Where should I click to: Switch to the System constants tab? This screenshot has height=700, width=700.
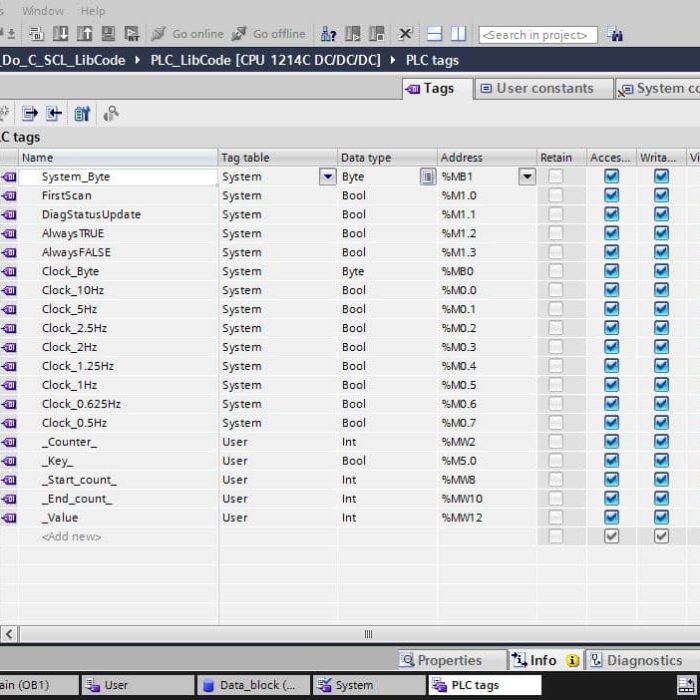658,89
